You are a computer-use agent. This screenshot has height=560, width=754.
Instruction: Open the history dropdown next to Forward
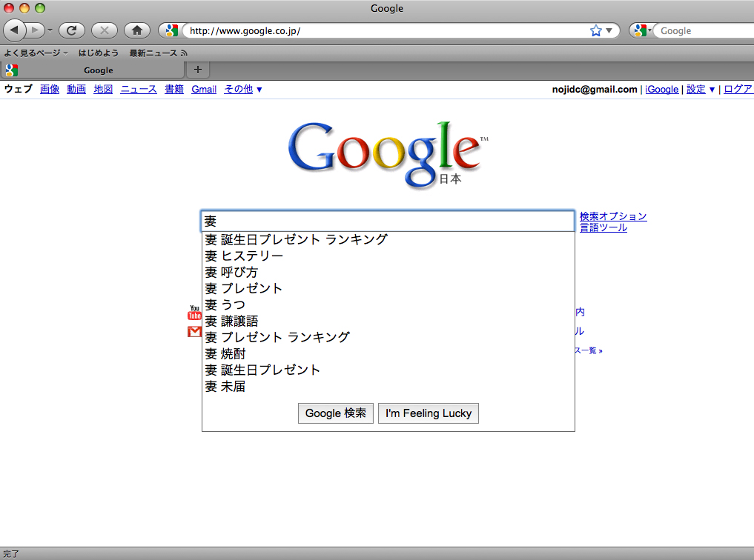coord(50,30)
